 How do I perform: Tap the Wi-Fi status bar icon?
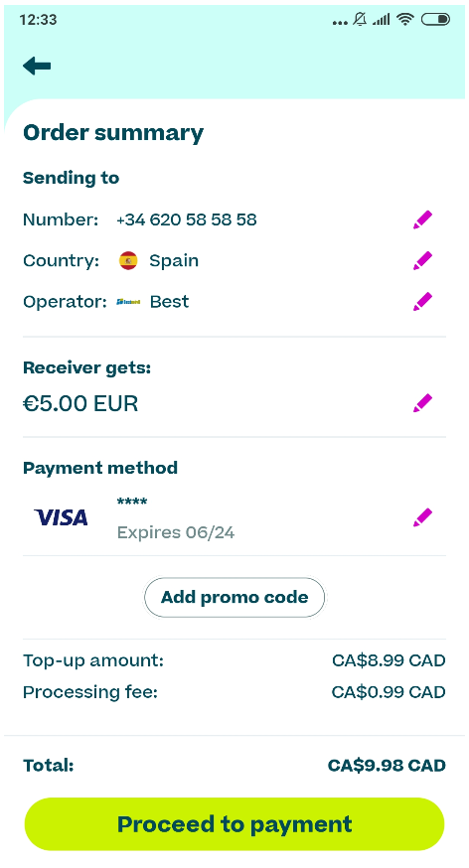tap(405, 20)
